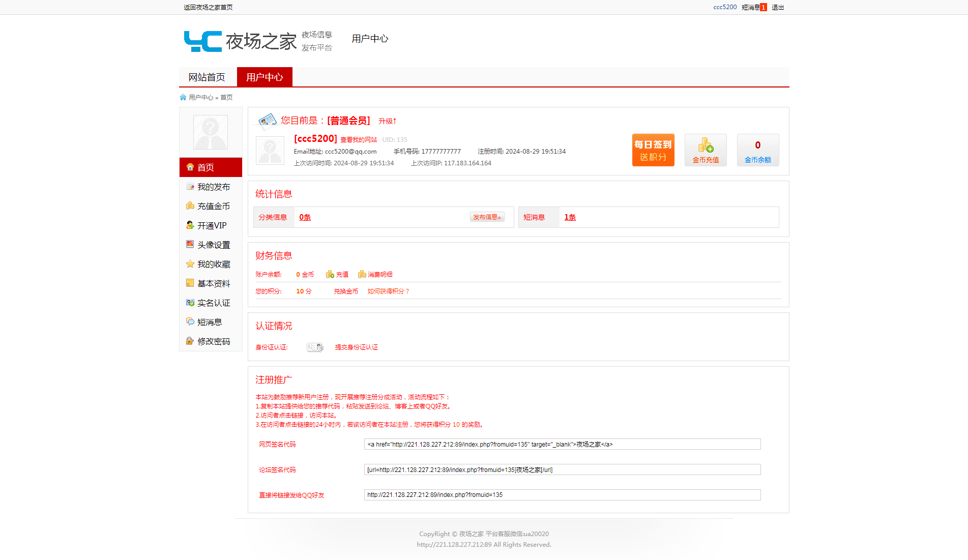The width and height of the screenshot is (968, 560).
Task: Switch to the 网站首页 tab
Action: [x=207, y=77]
